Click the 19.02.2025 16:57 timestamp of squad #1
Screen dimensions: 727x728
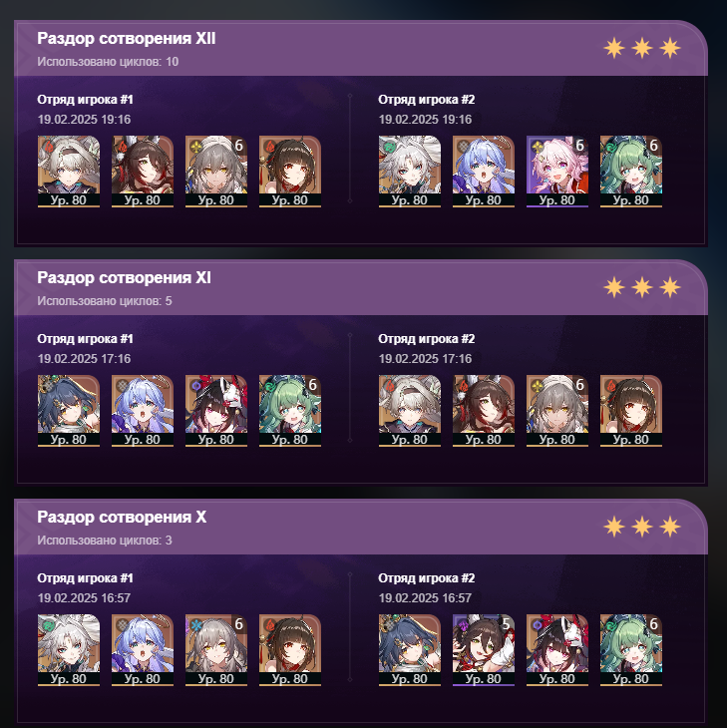pos(84,598)
